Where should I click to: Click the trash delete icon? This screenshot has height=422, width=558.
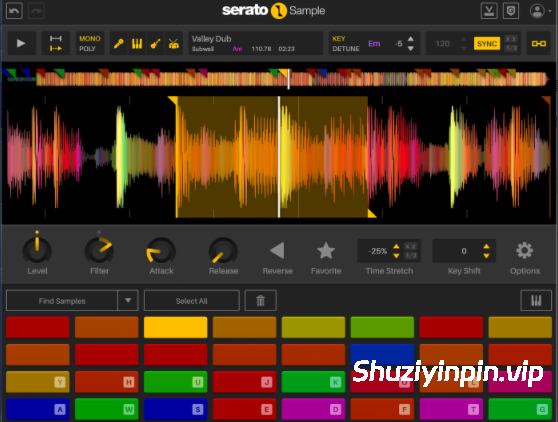[260, 301]
